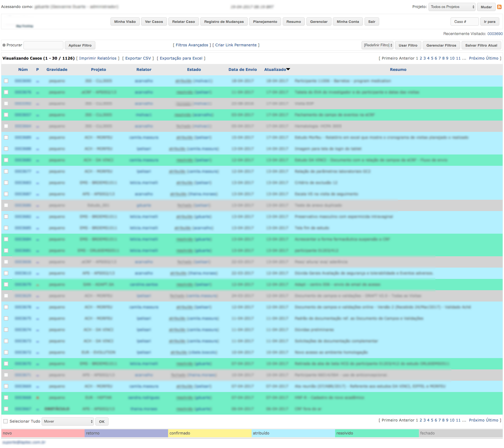Open the Planejamento page

click(x=265, y=22)
